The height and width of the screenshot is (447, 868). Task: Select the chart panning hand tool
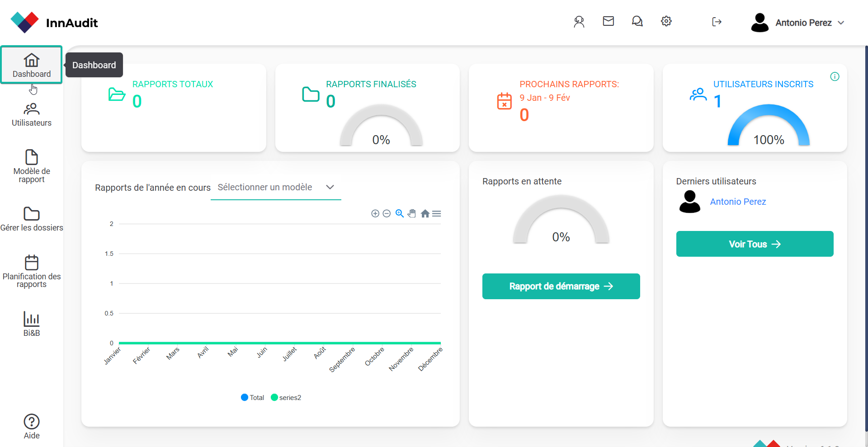point(411,214)
